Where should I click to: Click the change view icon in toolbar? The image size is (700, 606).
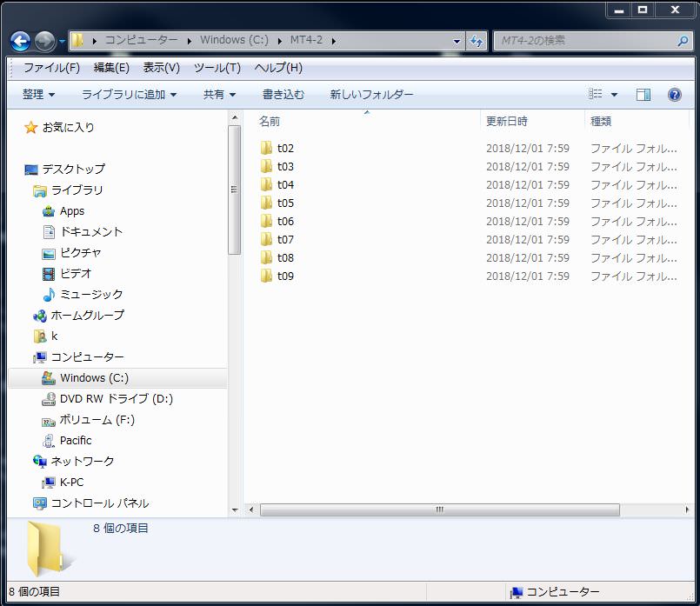pos(596,95)
